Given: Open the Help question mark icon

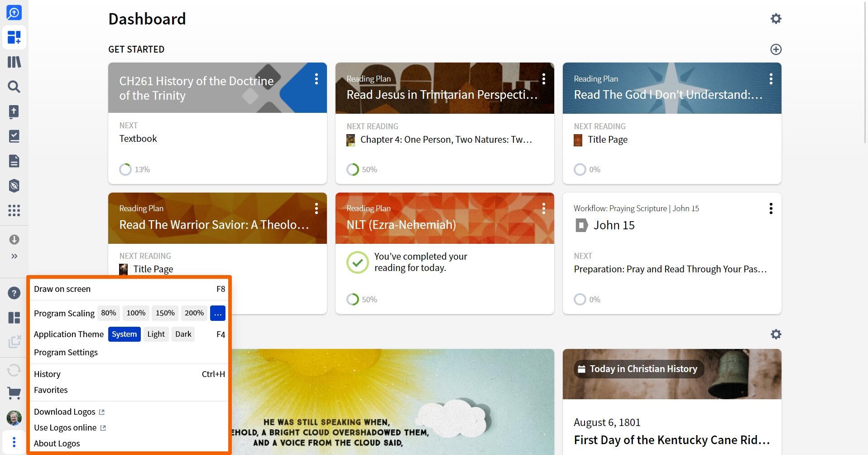Looking at the screenshot, I should (x=14, y=293).
